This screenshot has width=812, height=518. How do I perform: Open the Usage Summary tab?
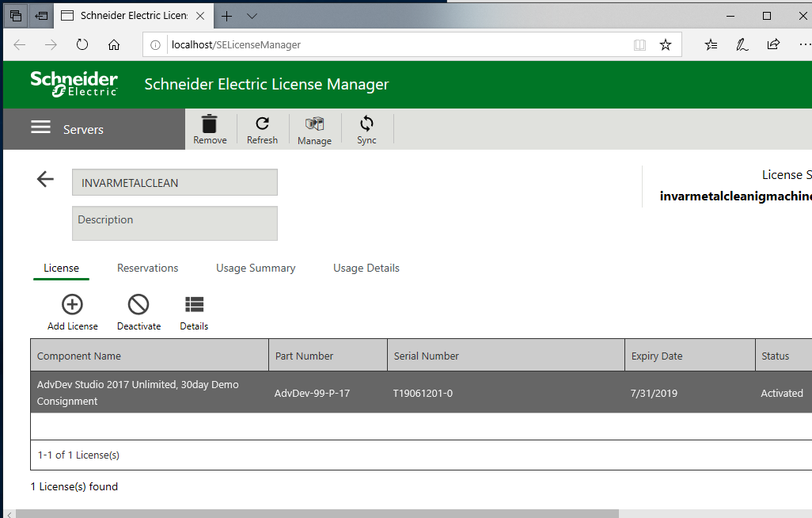point(256,268)
